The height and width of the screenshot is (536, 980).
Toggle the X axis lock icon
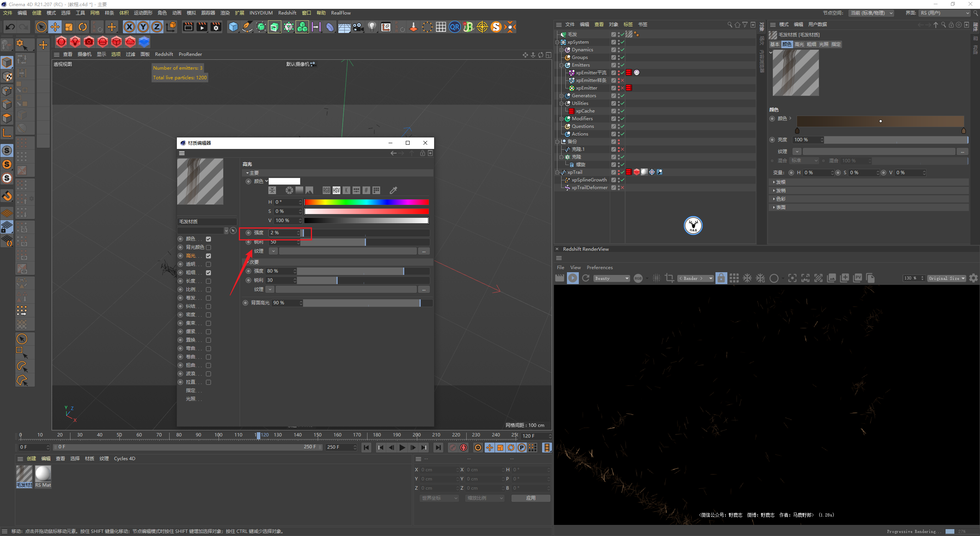point(129,27)
